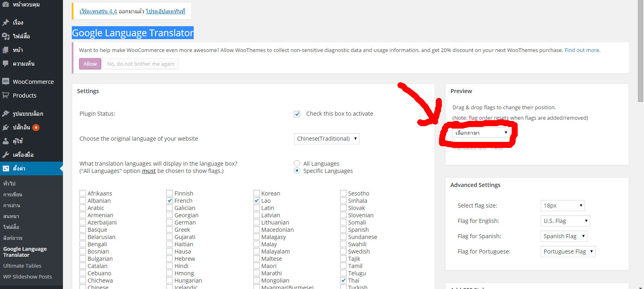Check the Swedish language checkbox
This screenshot has width=644, height=289.
coord(343,251)
